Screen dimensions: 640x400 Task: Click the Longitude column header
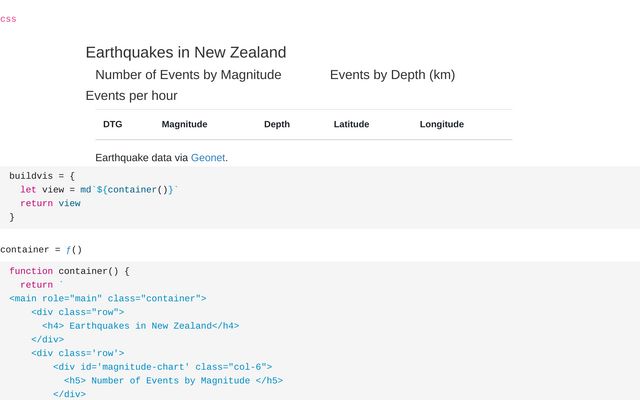pos(441,124)
